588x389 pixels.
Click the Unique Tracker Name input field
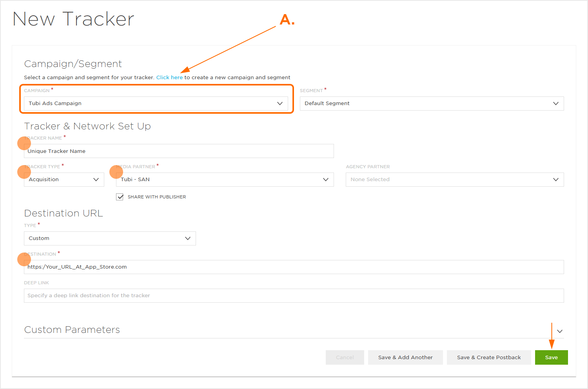pyautogui.click(x=179, y=151)
